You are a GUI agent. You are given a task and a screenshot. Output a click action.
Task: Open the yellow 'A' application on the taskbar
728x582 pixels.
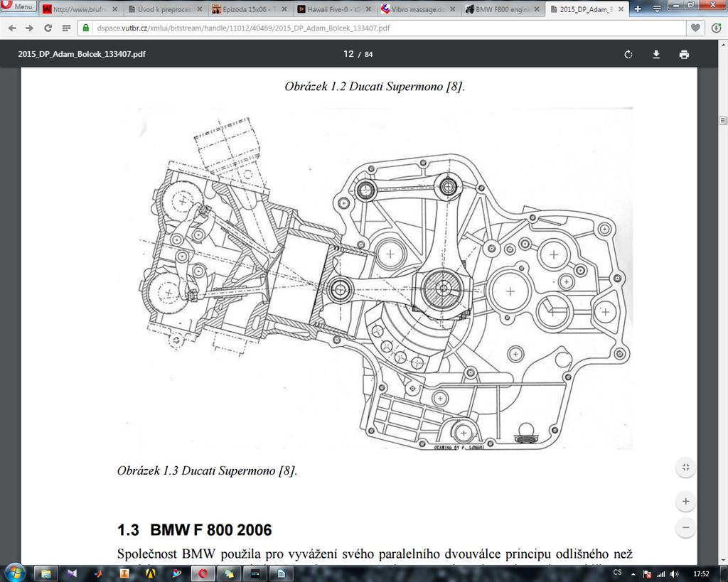point(151,573)
